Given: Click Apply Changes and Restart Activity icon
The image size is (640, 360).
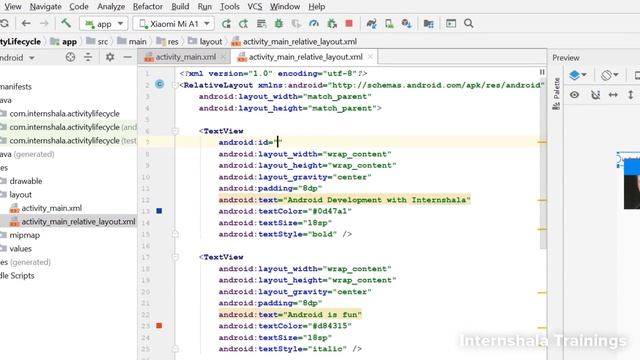Looking at the screenshot, I should click(243, 24).
